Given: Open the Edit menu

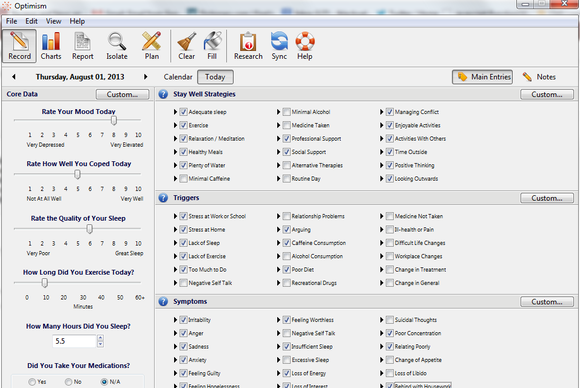Looking at the screenshot, I should click(x=31, y=21).
